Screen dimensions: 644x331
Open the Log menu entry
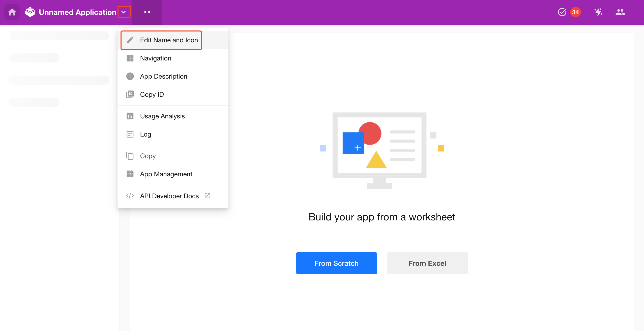click(x=145, y=134)
